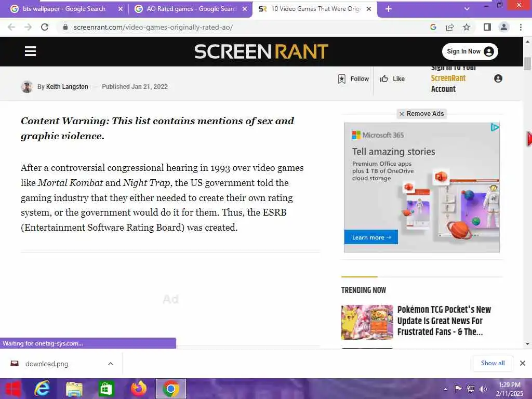The image size is (532, 399).
Task: Open the tab search dropdown arrow
Action: click(467, 9)
